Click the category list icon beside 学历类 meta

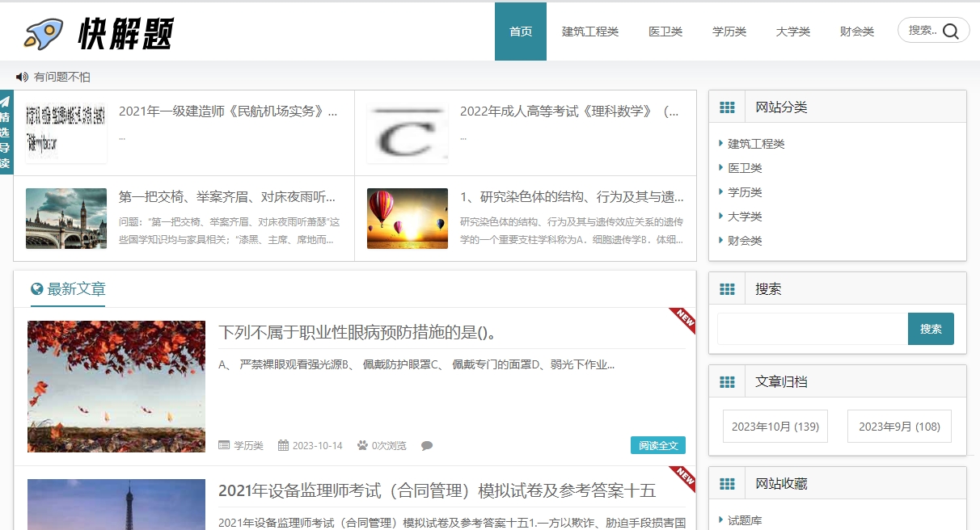click(x=224, y=445)
